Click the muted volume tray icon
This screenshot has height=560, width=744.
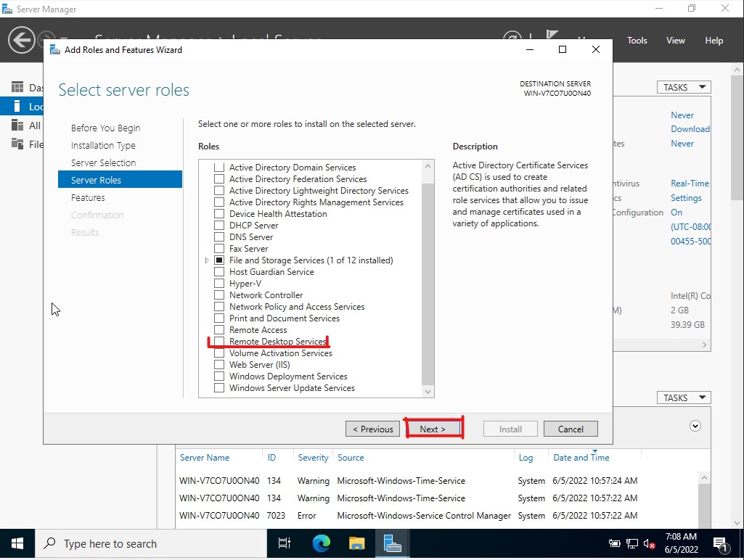pos(649,544)
